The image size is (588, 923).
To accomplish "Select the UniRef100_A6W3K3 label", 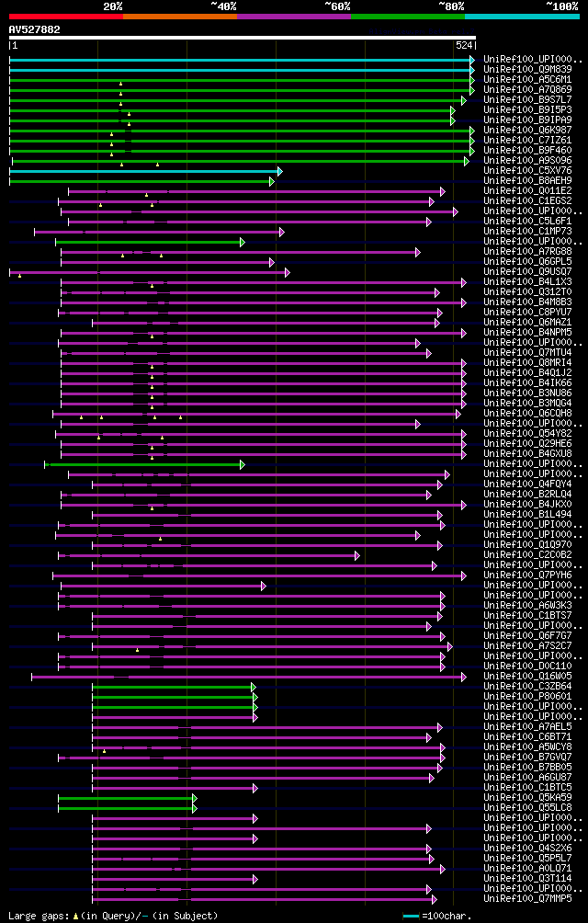I will pyautogui.click(x=526, y=605).
